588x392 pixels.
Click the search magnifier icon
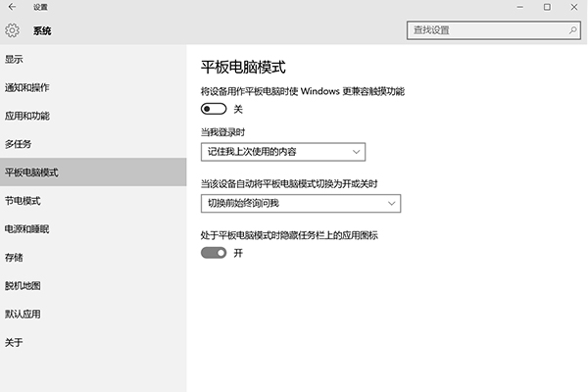(572, 30)
